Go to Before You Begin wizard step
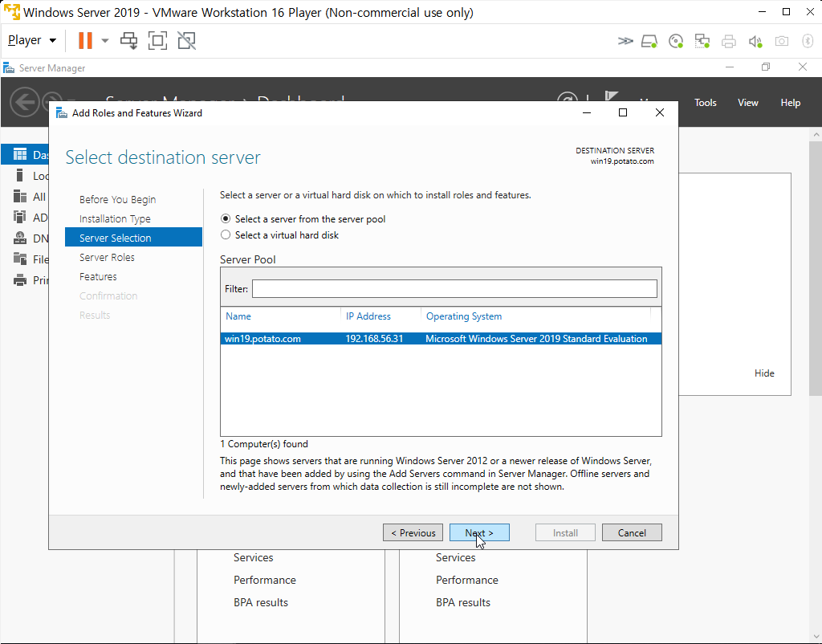Screen dimensions: 822x644 (x=117, y=199)
